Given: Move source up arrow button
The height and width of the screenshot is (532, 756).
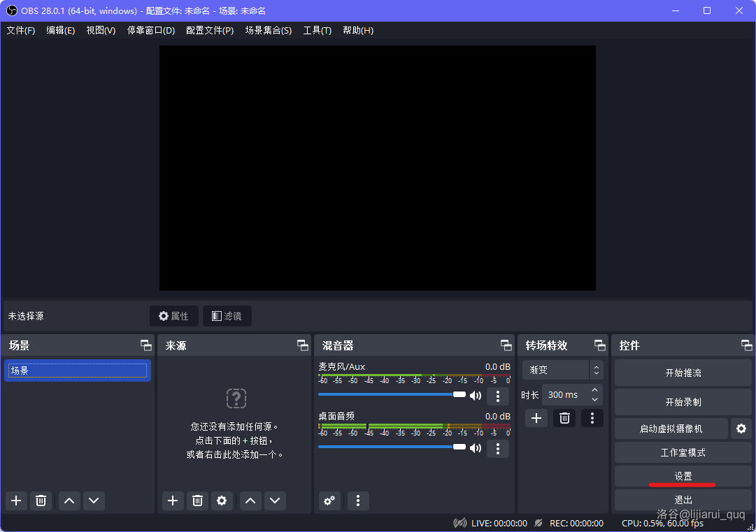Looking at the screenshot, I should pyautogui.click(x=250, y=501).
